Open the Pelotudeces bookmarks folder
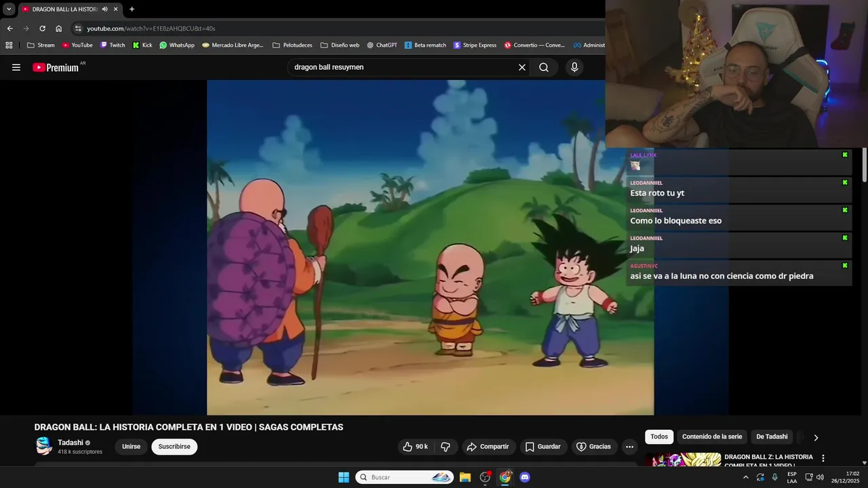This screenshot has width=868, height=488. (x=292, y=45)
